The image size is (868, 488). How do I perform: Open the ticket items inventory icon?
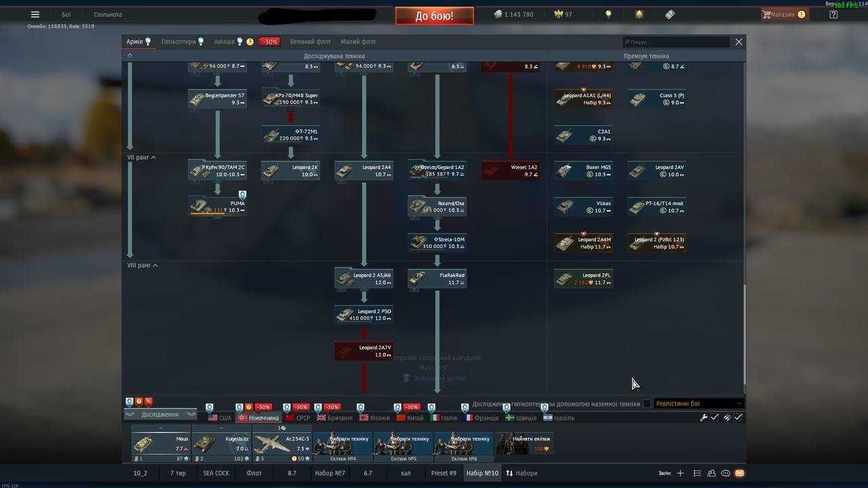click(x=669, y=14)
